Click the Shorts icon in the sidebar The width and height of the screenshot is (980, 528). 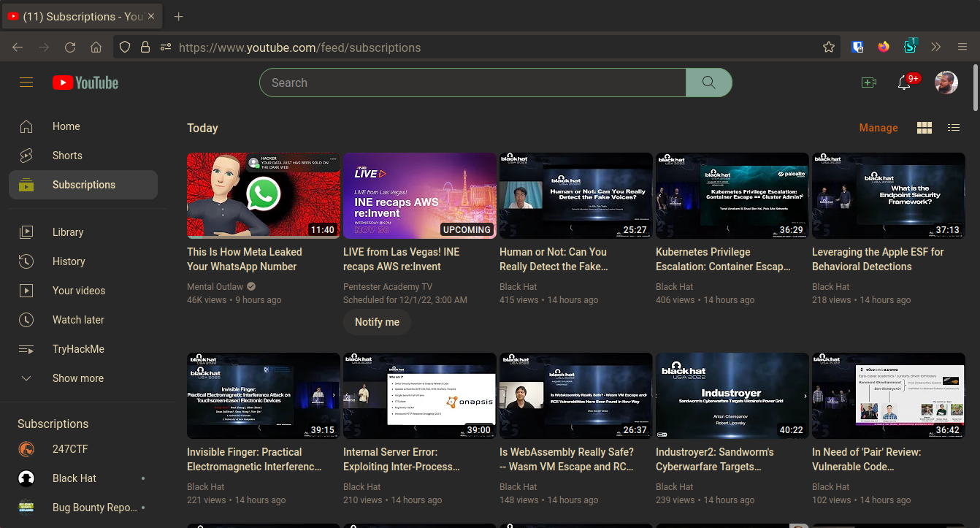[x=26, y=156]
